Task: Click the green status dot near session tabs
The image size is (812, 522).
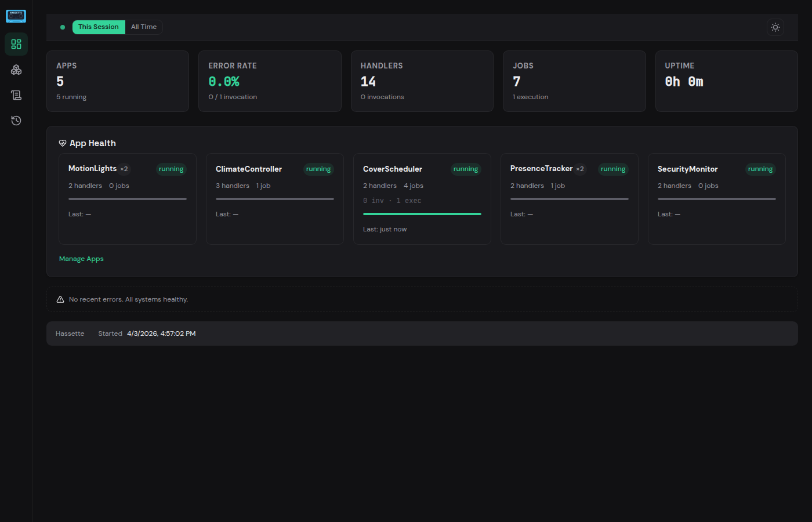Action: click(62, 27)
